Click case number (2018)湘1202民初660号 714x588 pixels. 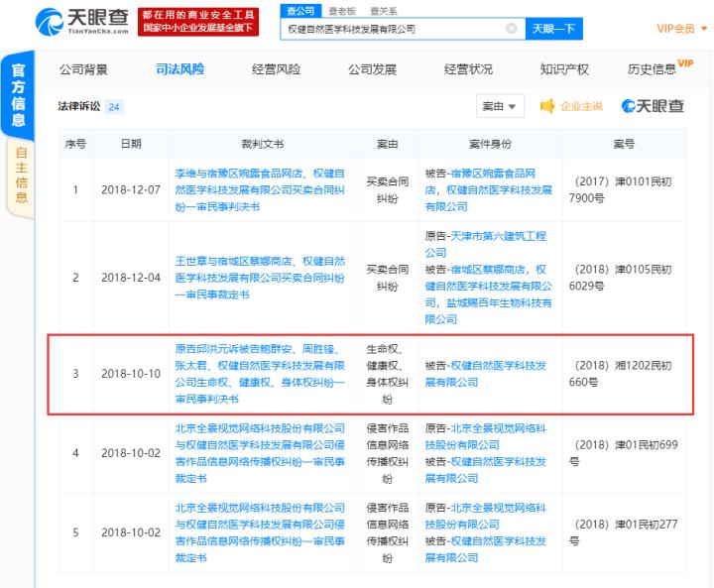[x=620, y=374]
